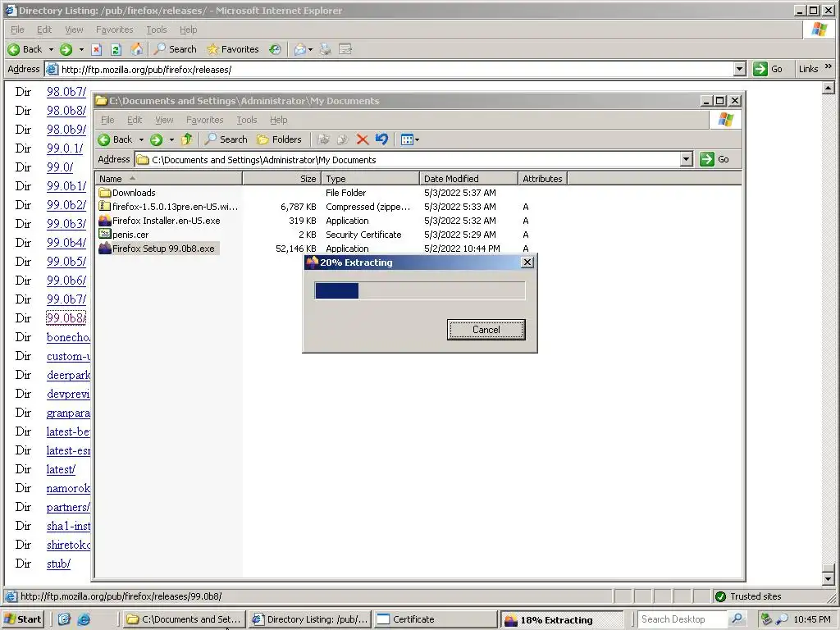The image size is (840, 630).
Task: Expand the Internet Explorer address bar dropdown
Action: pyautogui.click(x=739, y=69)
